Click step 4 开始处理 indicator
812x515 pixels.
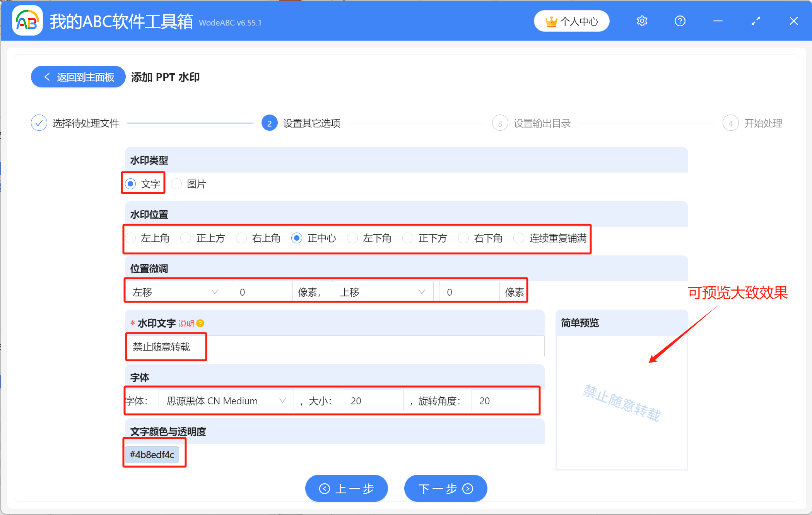pos(730,123)
